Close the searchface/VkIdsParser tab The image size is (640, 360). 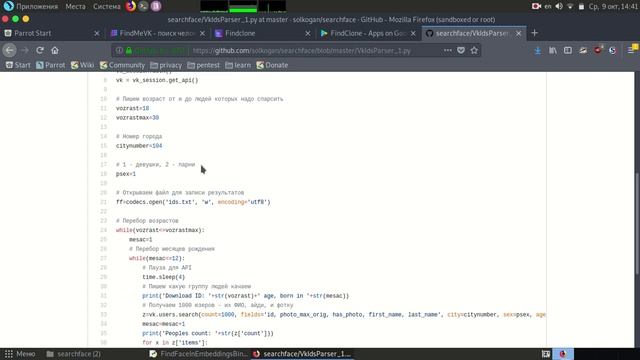(518, 33)
